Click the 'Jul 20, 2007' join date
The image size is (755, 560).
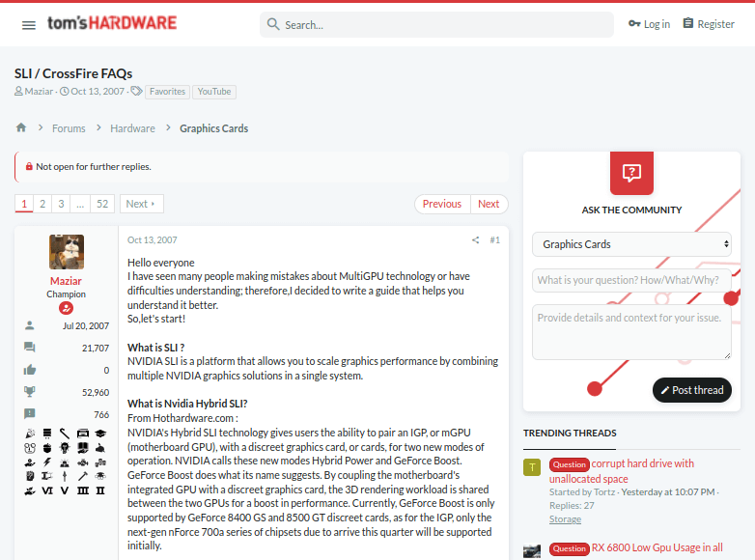coord(86,326)
